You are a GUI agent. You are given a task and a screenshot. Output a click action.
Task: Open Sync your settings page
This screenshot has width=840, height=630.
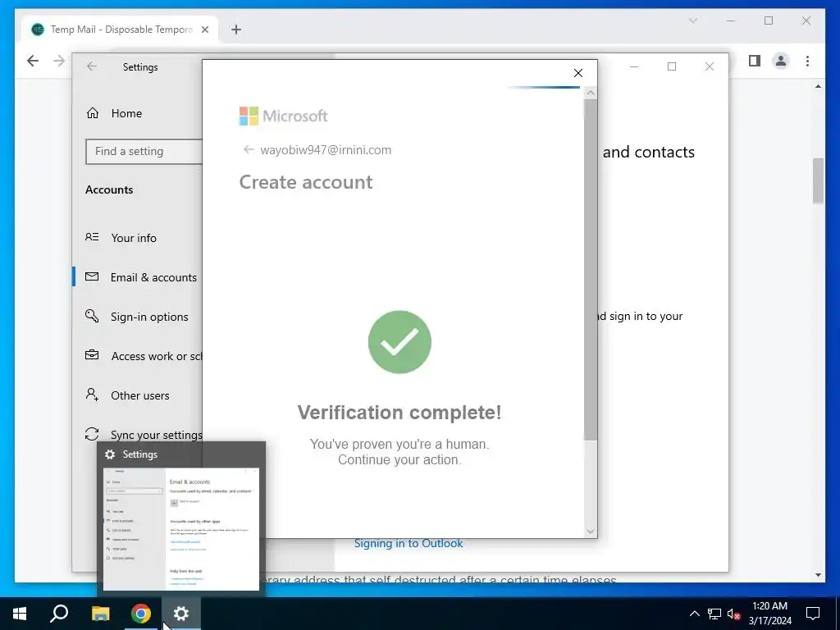[157, 435]
